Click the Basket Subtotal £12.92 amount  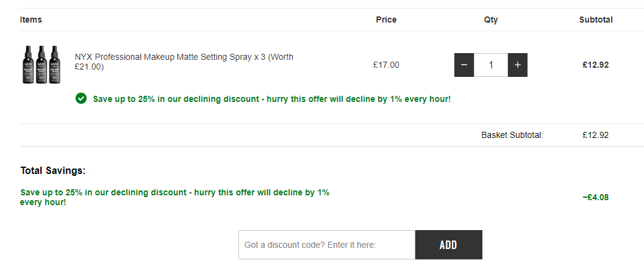coord(596,135)
